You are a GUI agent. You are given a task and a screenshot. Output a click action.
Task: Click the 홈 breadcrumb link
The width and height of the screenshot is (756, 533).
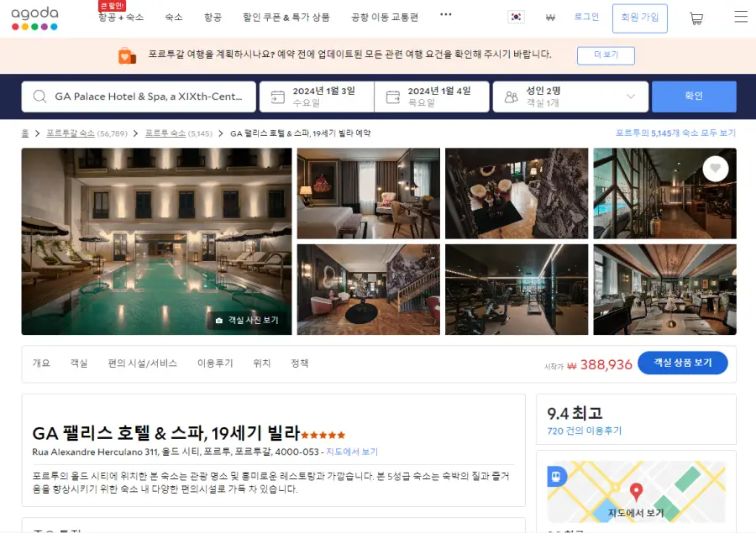click(x=25, y=133)
